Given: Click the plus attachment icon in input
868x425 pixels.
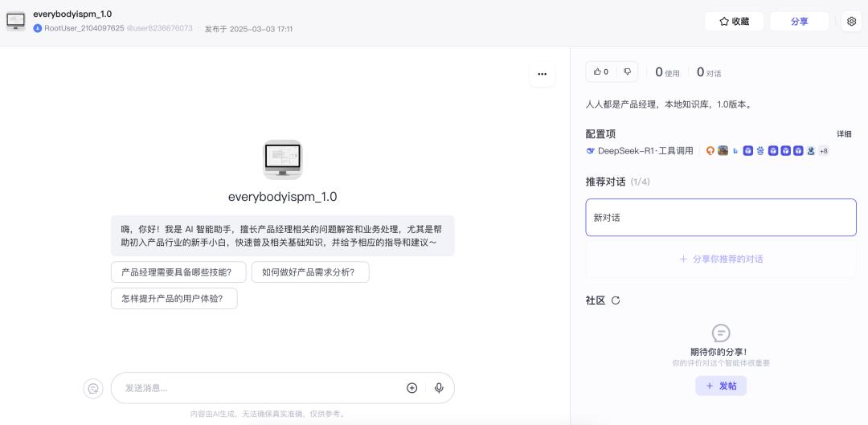Looking at the screenshot, I should pos(411,388).
